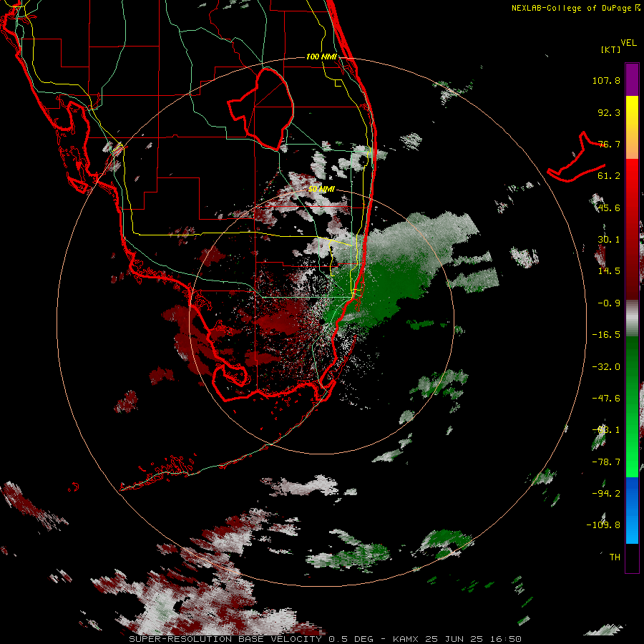The width and height of the screenshot is (644, 644).
Task: Click the [KT] units label
Action: tap(611, 49)
